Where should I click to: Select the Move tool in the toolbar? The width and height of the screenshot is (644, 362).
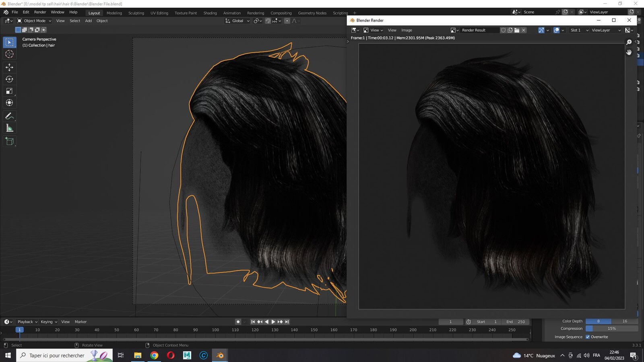(9, 67)
